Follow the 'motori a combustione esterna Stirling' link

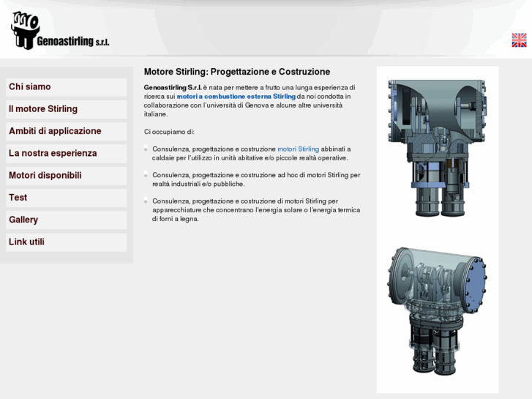tap(236, 97)
